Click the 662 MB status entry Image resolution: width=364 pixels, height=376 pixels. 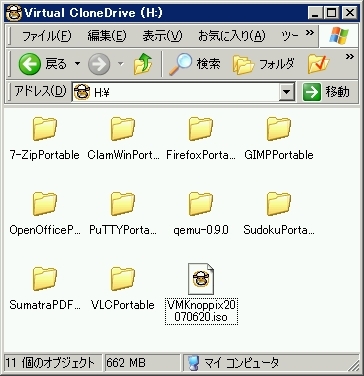pos(126,363)
